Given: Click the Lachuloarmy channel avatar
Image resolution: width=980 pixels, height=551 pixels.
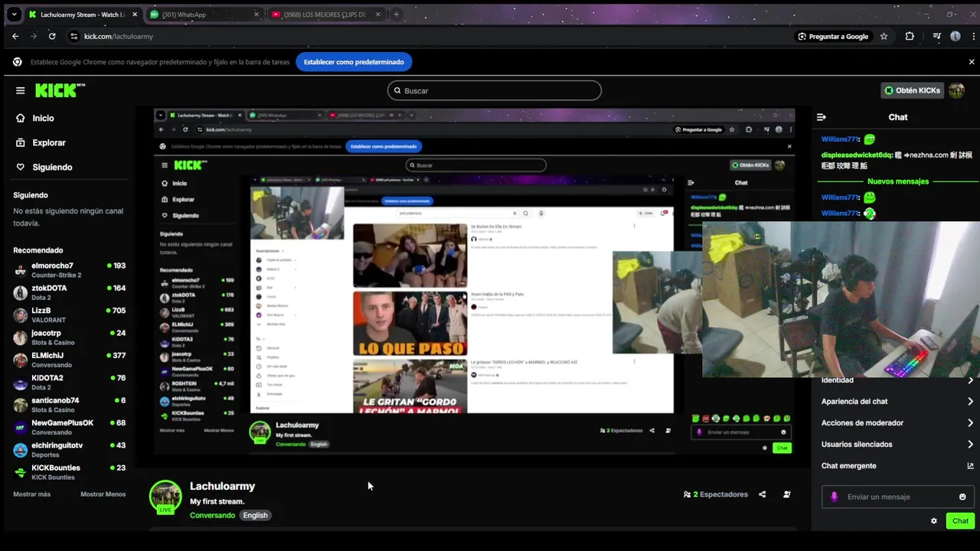Looking at the screenshot, I should click(165, 497).
